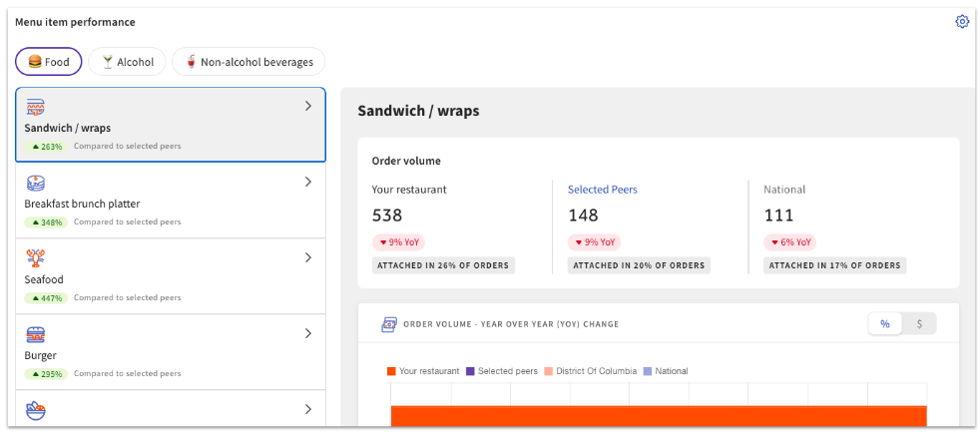Click the breakfast brunch platter icon
Screen dimensions: 980x435
[x=35, y=183]
